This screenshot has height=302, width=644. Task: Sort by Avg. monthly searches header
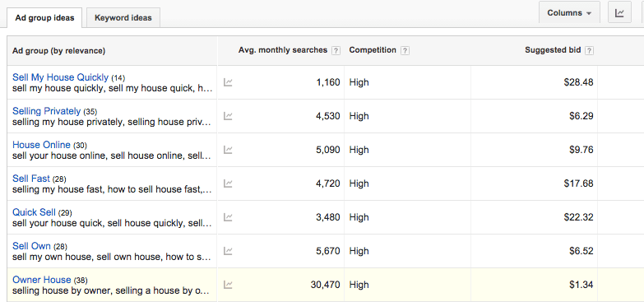[283, 50]
